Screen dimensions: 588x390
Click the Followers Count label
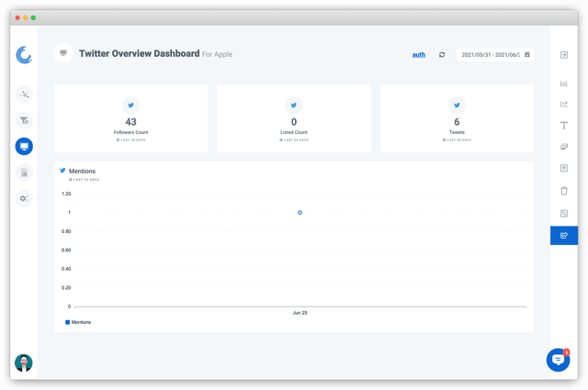(130, 132)
